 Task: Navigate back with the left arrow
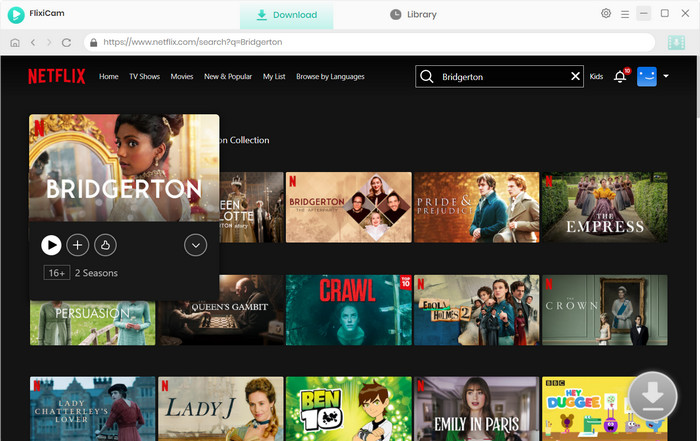tap(33, 42)
